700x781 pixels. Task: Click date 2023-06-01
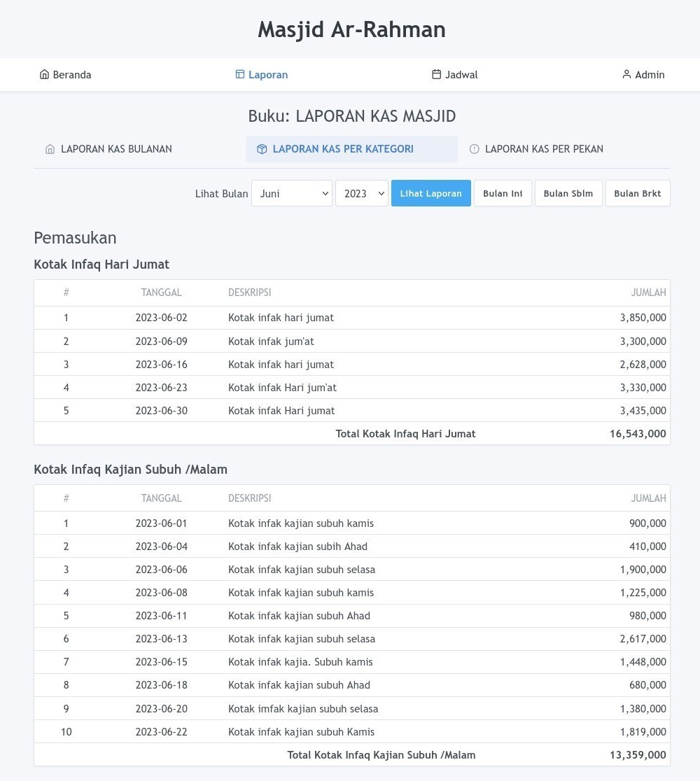point(162,523)
